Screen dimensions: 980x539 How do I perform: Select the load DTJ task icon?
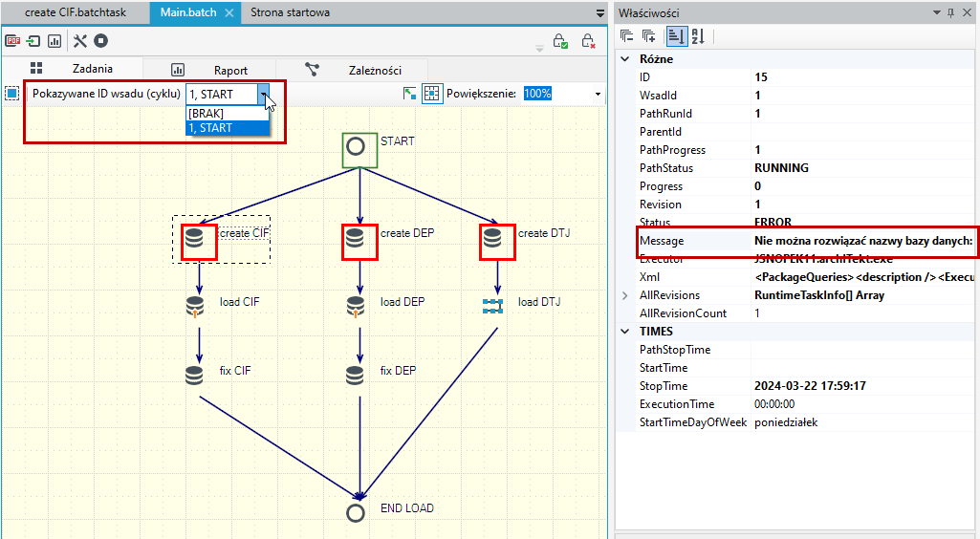[492, 306]
